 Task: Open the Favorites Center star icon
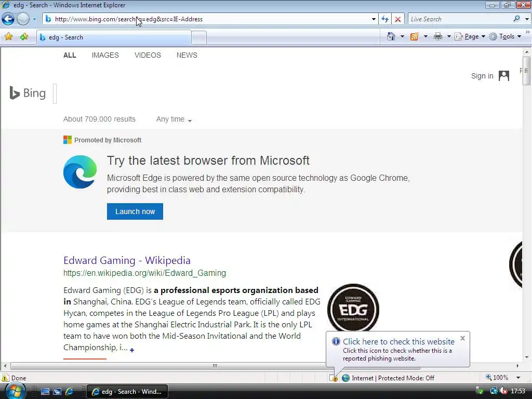click(8, 37)
